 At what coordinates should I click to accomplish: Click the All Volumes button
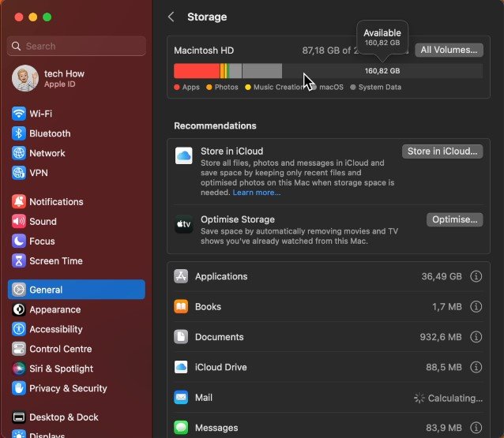pos(449,50)
